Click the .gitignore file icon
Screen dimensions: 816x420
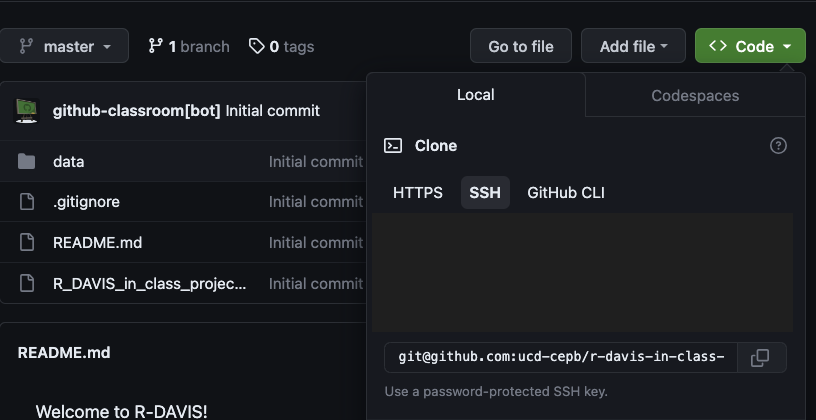(x=27, y=202)
